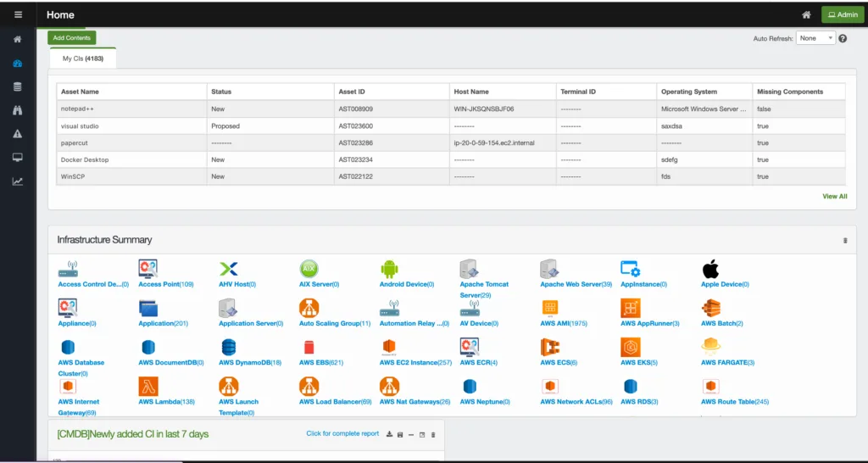This screenshot has height=463, width=868.
Task: Click the AWS Batch icon
Action: pos(711,308)
